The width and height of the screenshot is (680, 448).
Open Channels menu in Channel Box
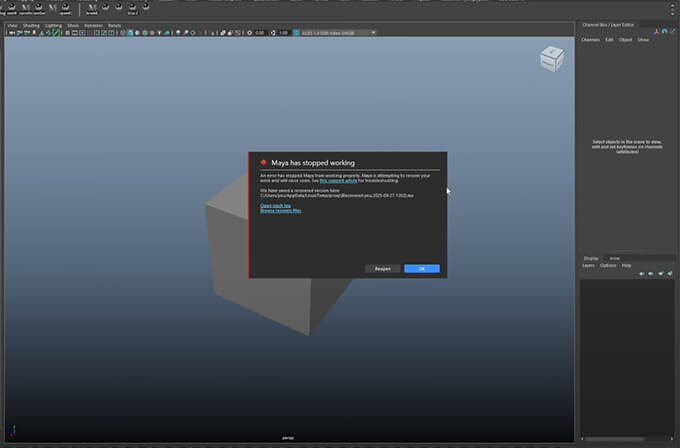click(591, 40)
